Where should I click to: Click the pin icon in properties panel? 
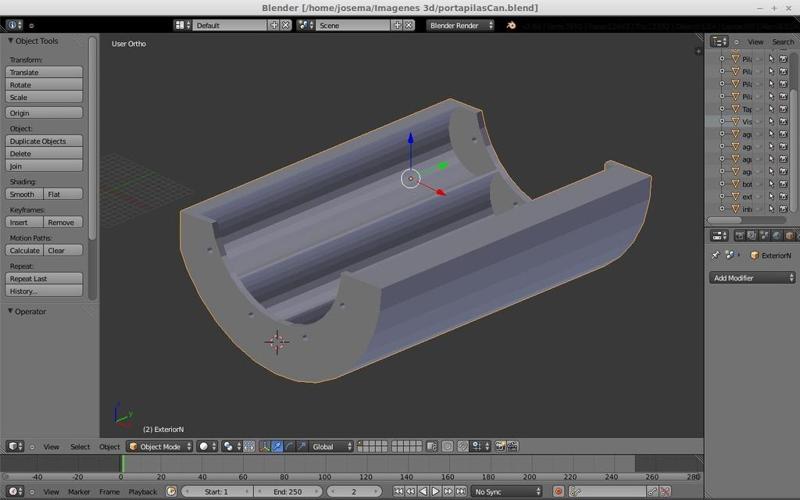coord(716,255)
